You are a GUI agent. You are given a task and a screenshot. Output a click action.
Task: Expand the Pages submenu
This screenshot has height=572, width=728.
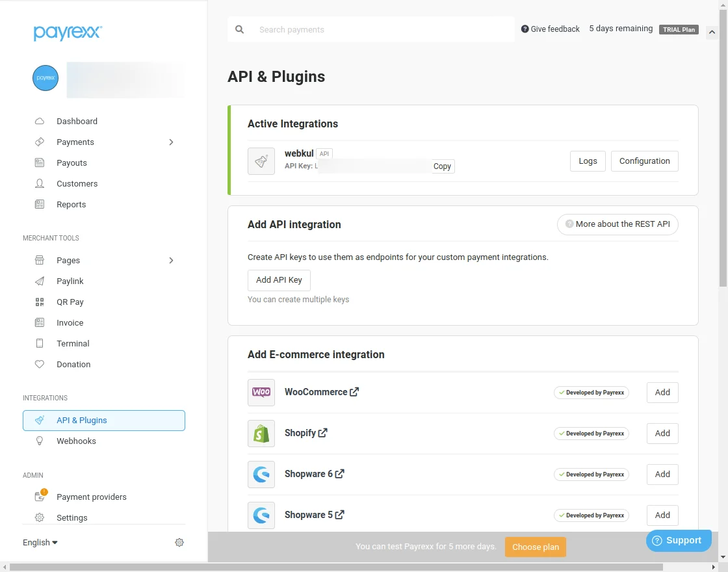tap(171, 260)
